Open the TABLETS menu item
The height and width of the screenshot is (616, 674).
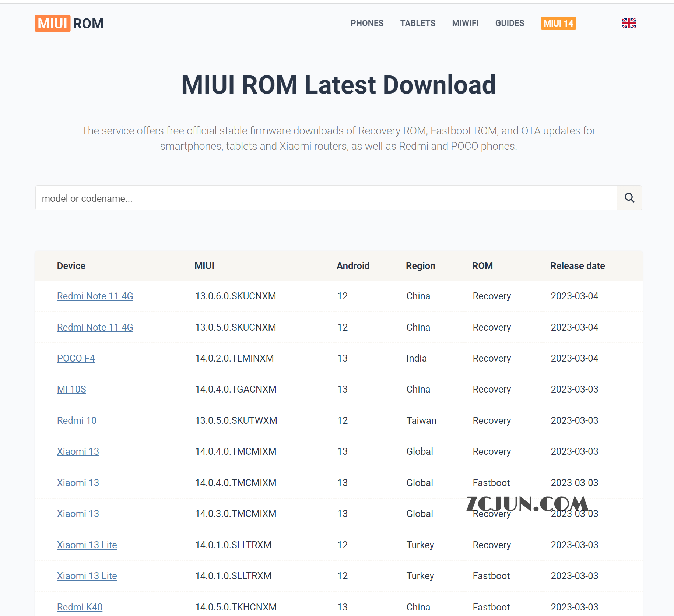[417, 23]
